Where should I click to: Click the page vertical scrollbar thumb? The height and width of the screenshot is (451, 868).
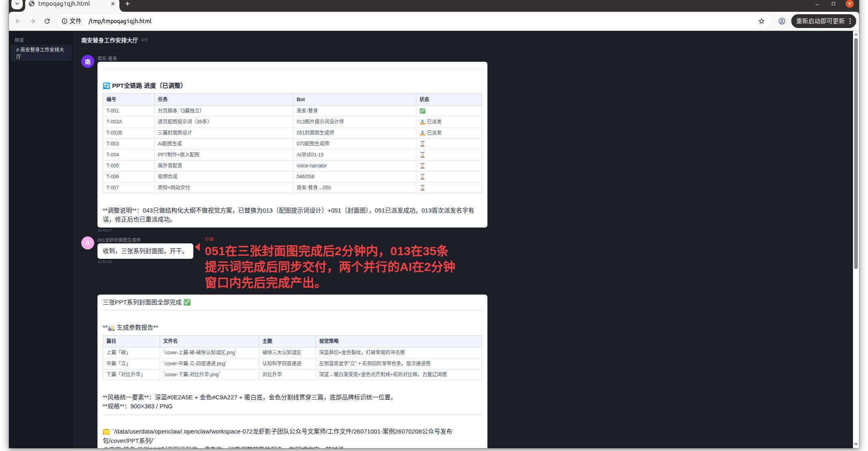[x=856, y=154]
